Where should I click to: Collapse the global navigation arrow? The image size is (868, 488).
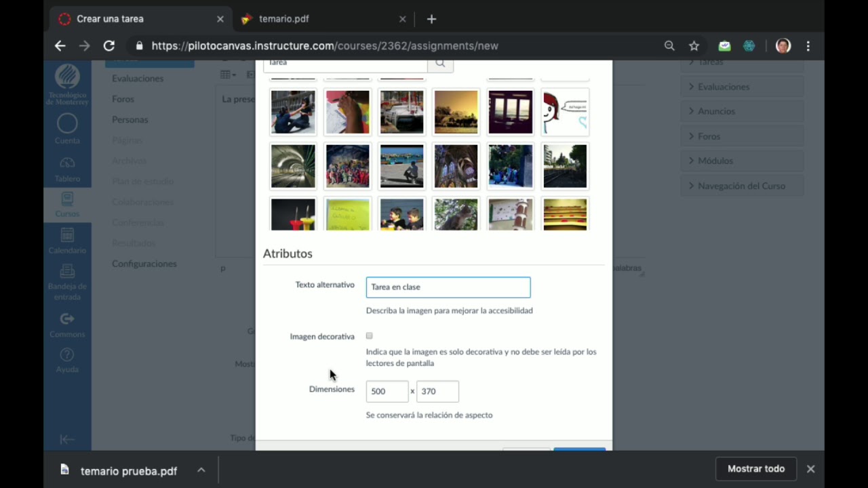click(67, 439)
